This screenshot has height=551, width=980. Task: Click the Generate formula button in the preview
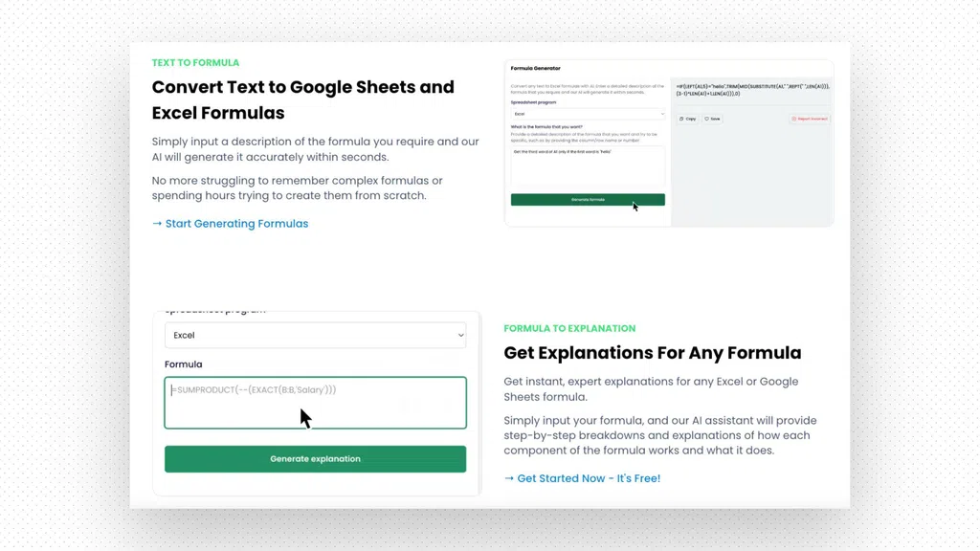[x=587, y=200]
